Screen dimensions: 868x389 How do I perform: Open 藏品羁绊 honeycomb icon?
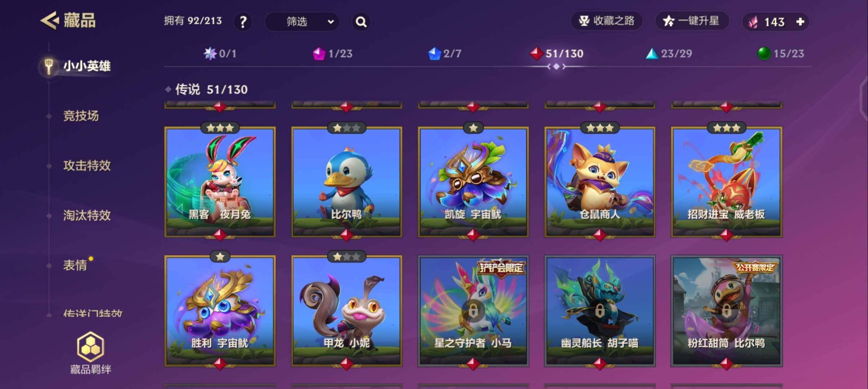(90, 347)
